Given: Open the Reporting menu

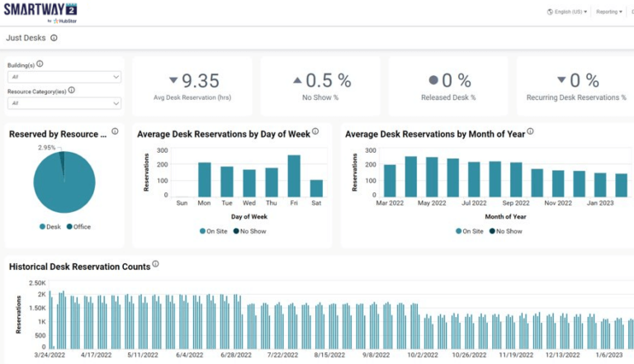Looking at the screenshot, I should (609, 12).
